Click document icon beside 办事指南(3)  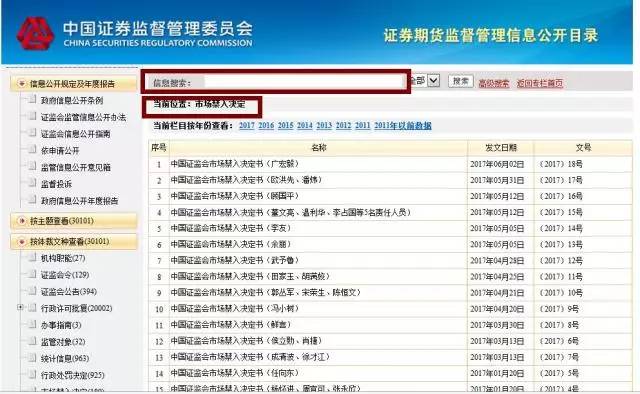[32, 325]
